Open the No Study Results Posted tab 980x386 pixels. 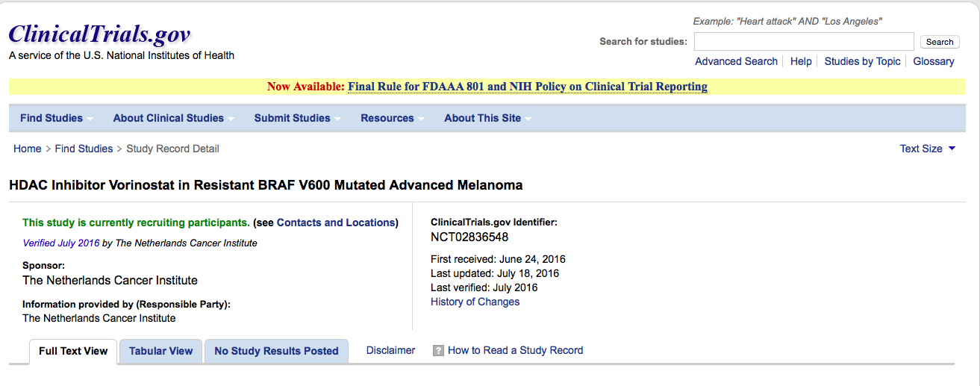tap(276, 351)
